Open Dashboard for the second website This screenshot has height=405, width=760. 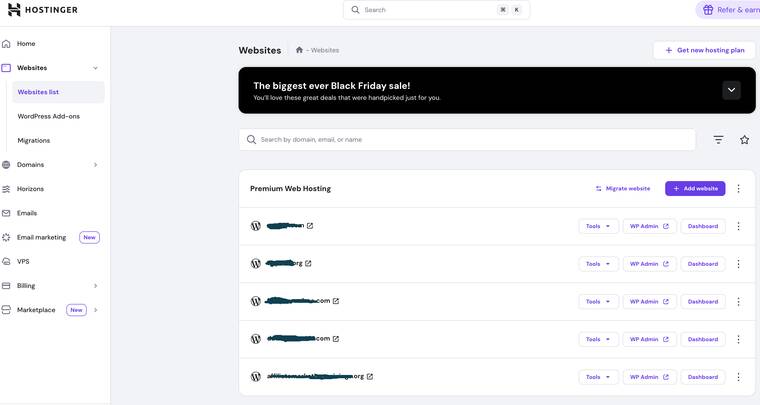tap(703, 264)
